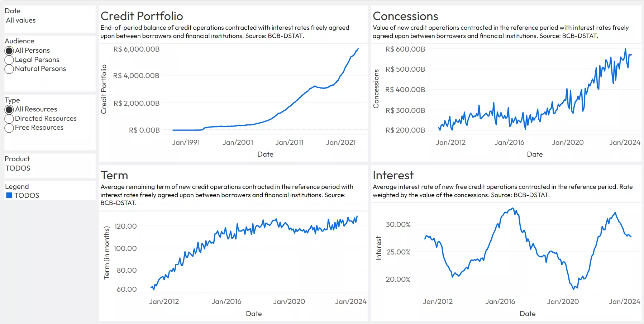Select the All Persons audience option
644x324 pixels.
pos(9,50)
